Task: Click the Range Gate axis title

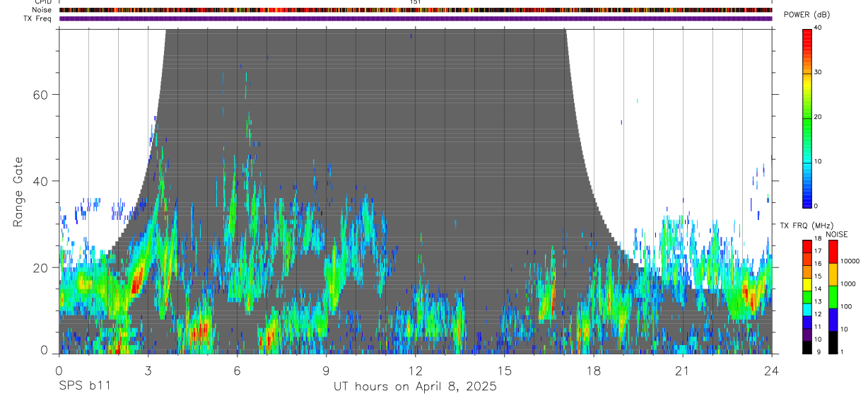Action: (18, 192)
